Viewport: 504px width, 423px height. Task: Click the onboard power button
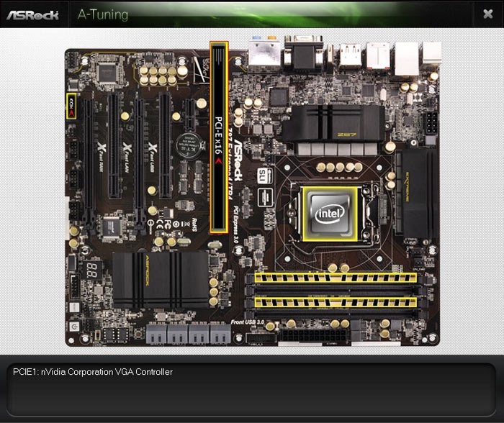pos(74,327)
